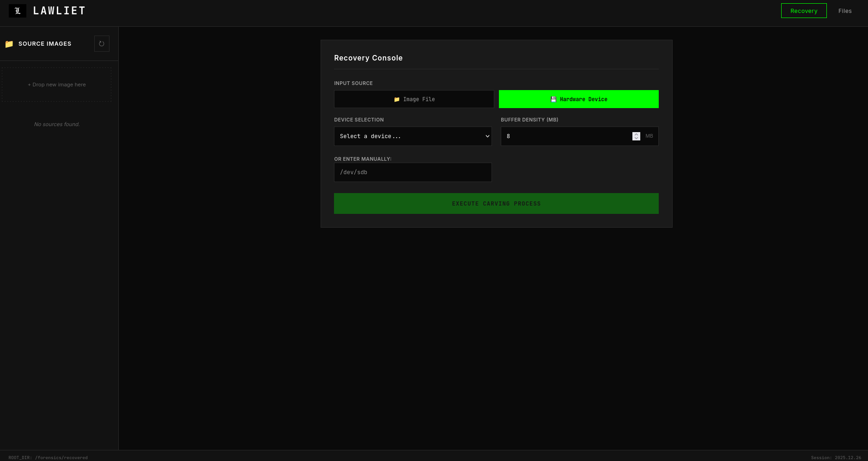Click the ROOT_DIR path in status bar
This screenshot has width=868, height=461.
tap(48, 457)
